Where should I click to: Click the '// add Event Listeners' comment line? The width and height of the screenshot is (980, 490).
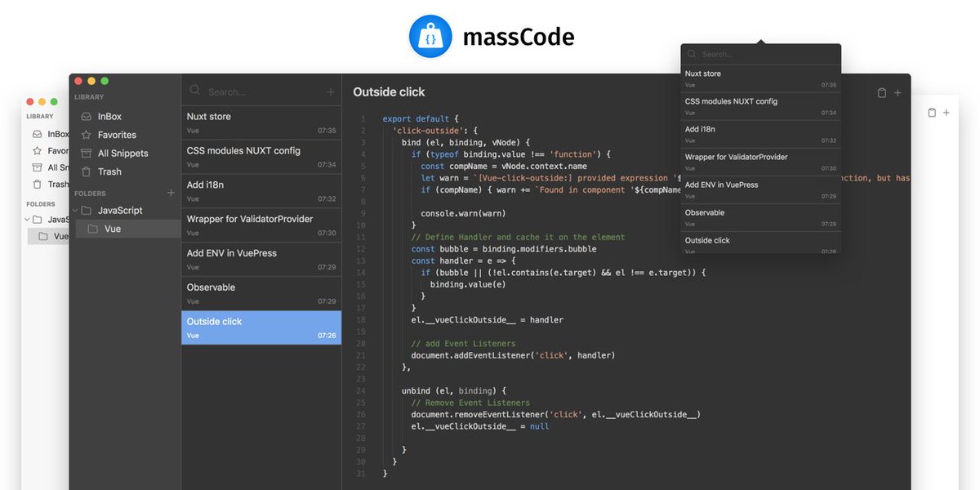point(463,344)
